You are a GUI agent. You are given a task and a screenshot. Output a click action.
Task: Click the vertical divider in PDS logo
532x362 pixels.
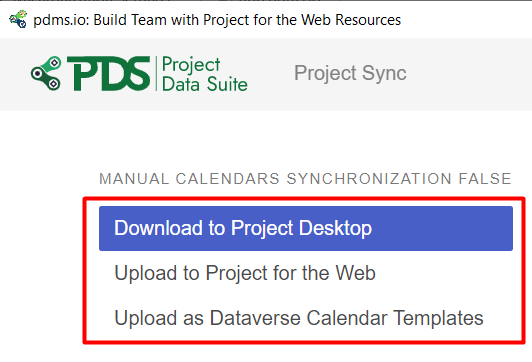156,74
